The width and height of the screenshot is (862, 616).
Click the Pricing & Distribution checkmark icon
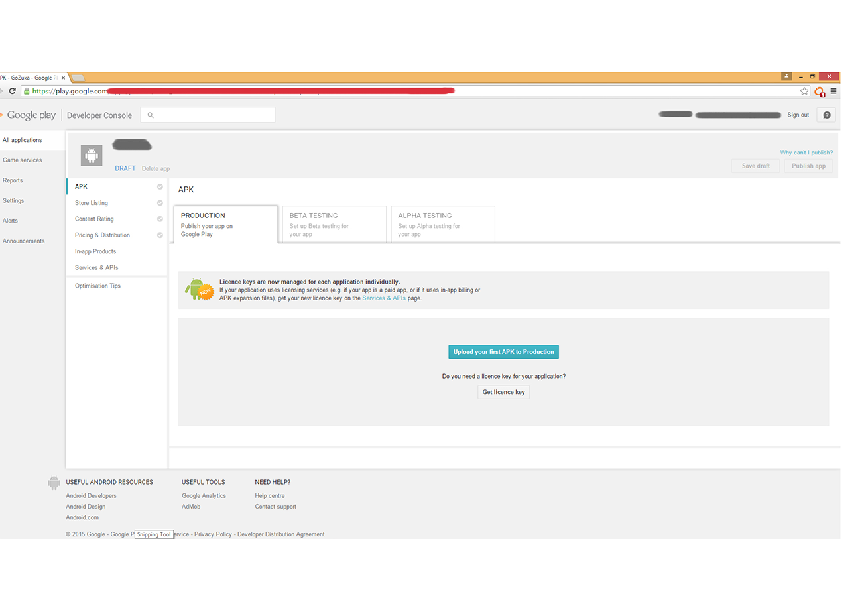[x=160, y=235]
